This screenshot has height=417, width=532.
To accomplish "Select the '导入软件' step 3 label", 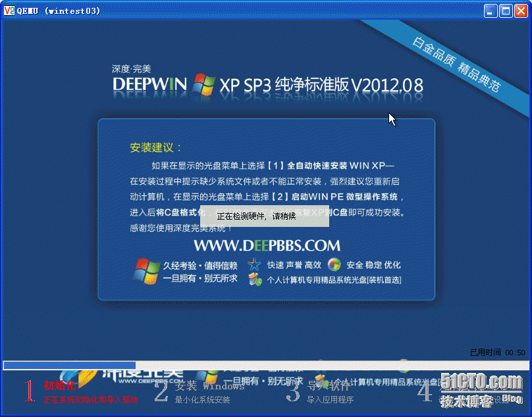I will [328, 386].
